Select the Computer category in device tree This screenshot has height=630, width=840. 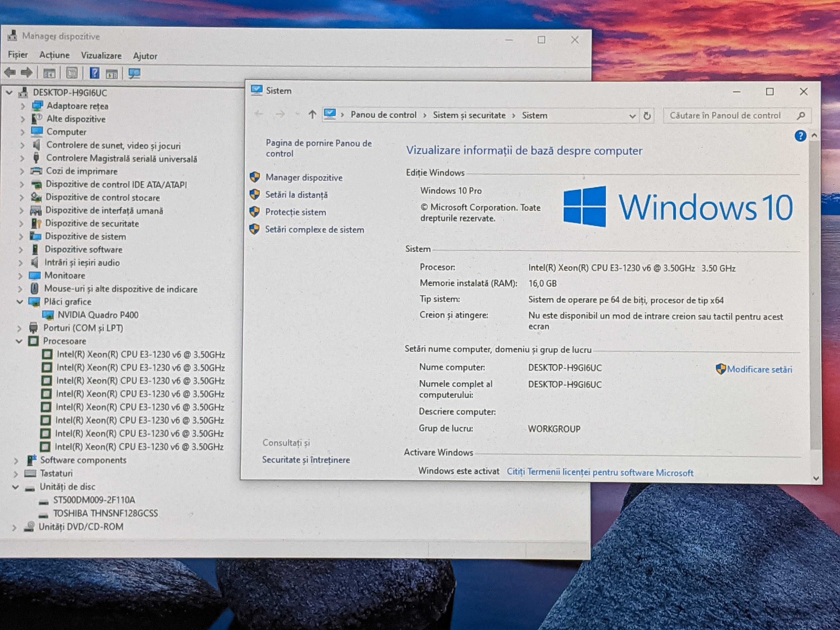pyautogui.click(x=66, y=132)
